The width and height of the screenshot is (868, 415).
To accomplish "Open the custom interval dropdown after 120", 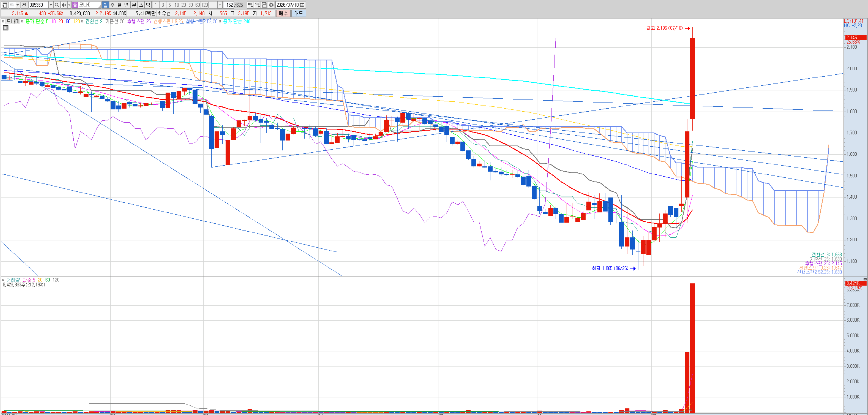I will click(220, 5).
